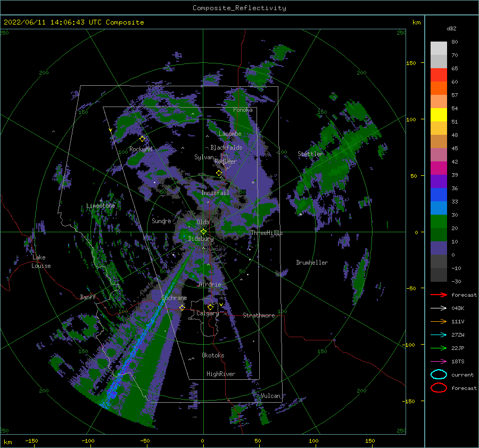Image resolution: width=479 pixels, height=448 pixels.
Task: Click the Innisfail town label
Action: coord(215,193)
